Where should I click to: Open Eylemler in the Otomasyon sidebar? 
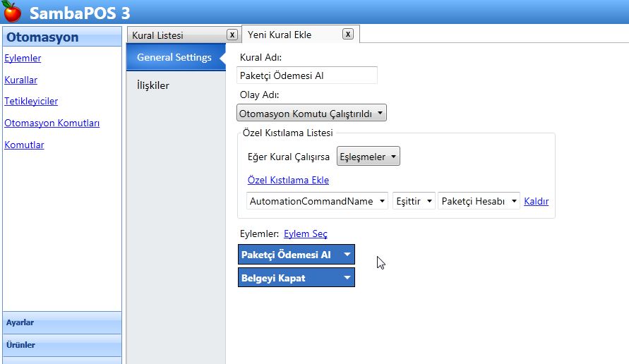[23, 59]
